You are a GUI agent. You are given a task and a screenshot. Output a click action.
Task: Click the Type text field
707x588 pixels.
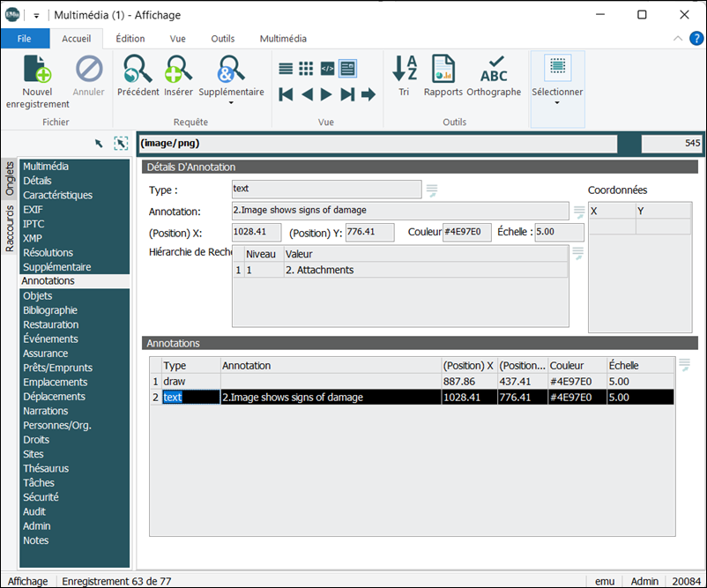(326, 190)
